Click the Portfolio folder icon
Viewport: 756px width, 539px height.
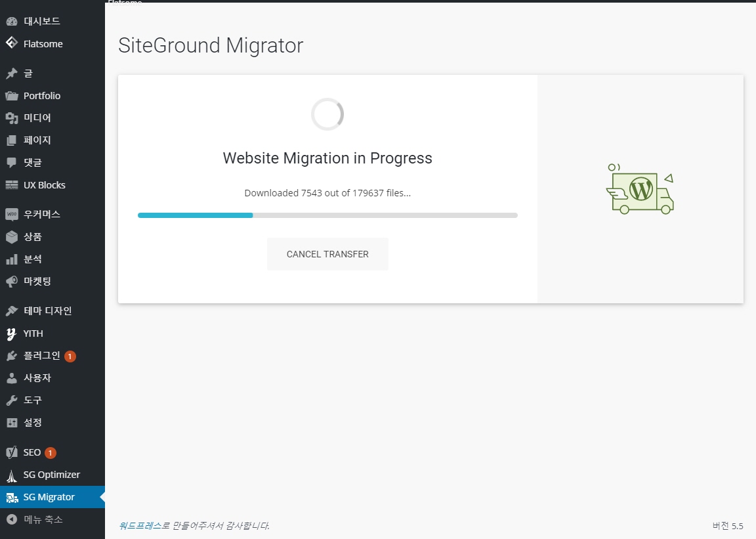click(12, 96)
